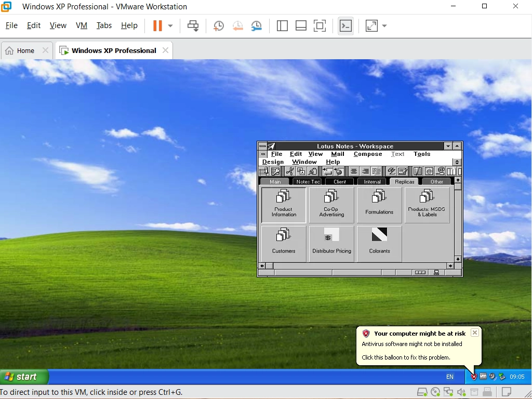Open the Lotus Notes control-menu box in title bar
Screen dimensions: 532x399
pos(262,146)
